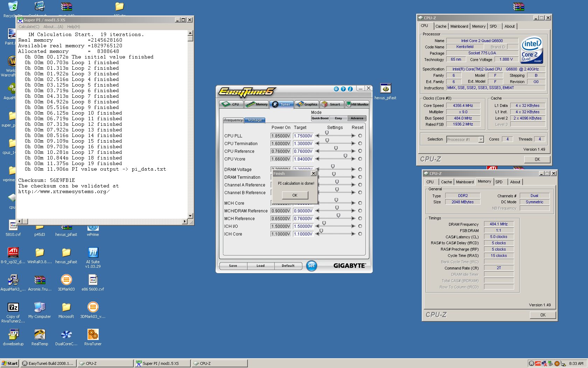Viewport: 588px width, 368px height.
Task: Click Super PI vertical scrollbar down arrow
Action: 190,216
